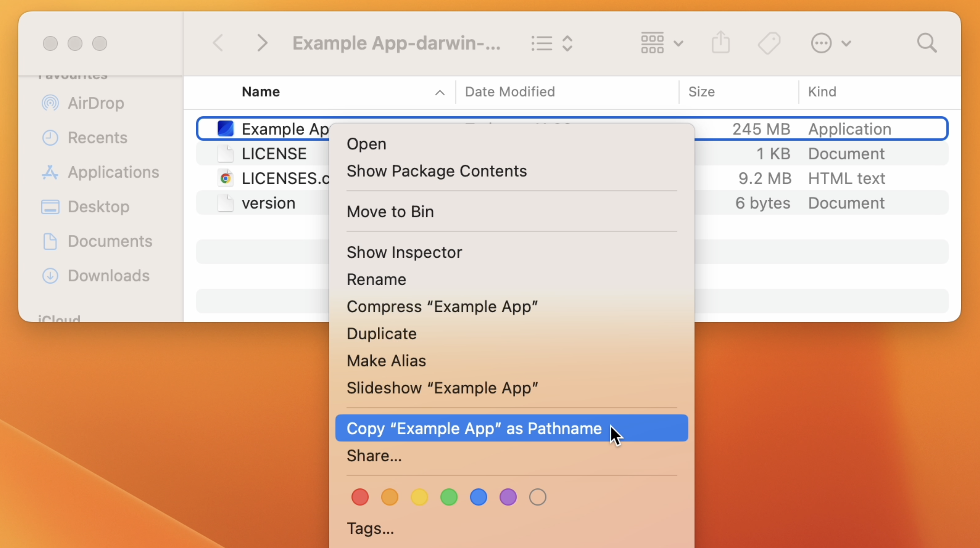Show Package Contents of Example App
The height and width of the screenshot is (548, 980).
(437, 171)
